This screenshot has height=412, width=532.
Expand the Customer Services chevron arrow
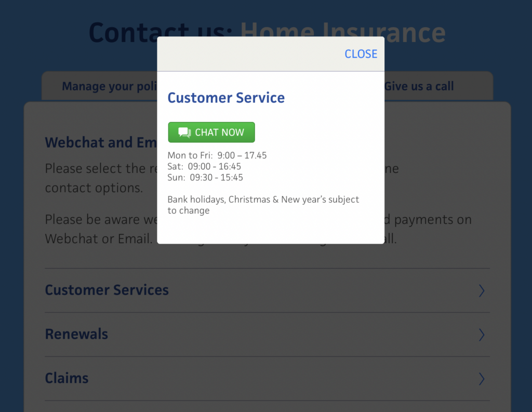coord(481,290)
